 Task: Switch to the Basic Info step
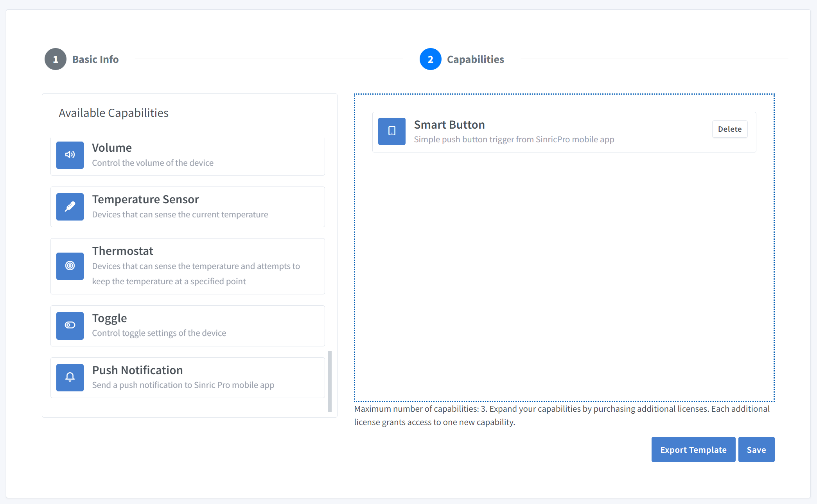pos(95,59)
